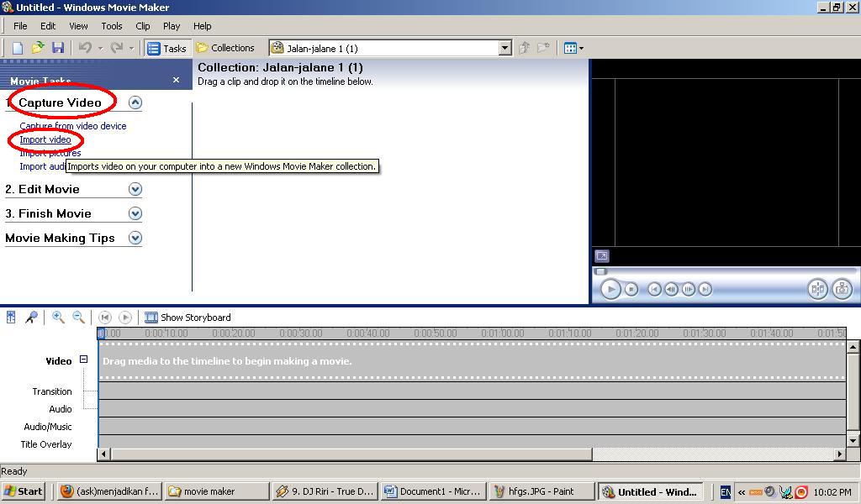Click Show Storyboard button

click(x=188, y=317)
